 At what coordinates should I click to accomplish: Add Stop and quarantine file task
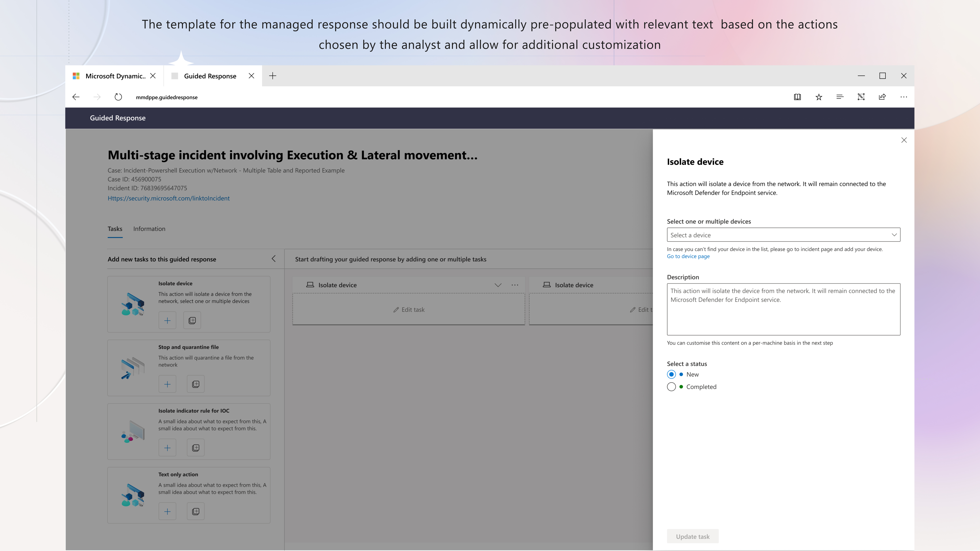167,384
